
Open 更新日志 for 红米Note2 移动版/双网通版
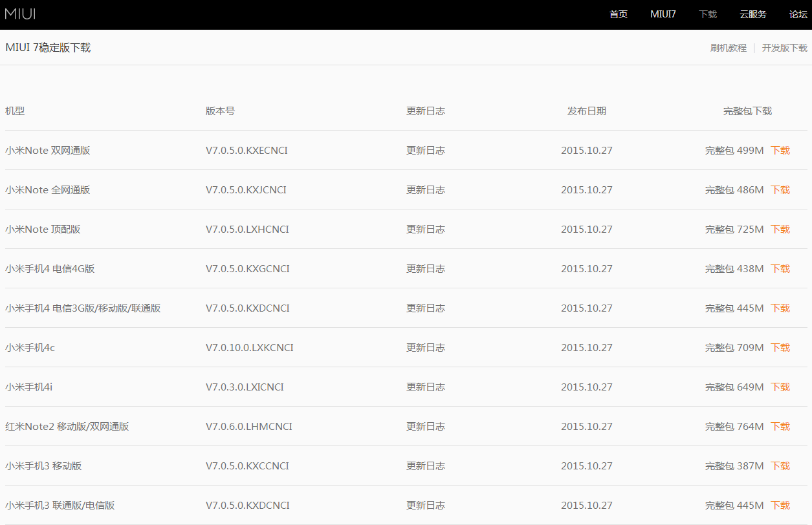pos(426,427)
